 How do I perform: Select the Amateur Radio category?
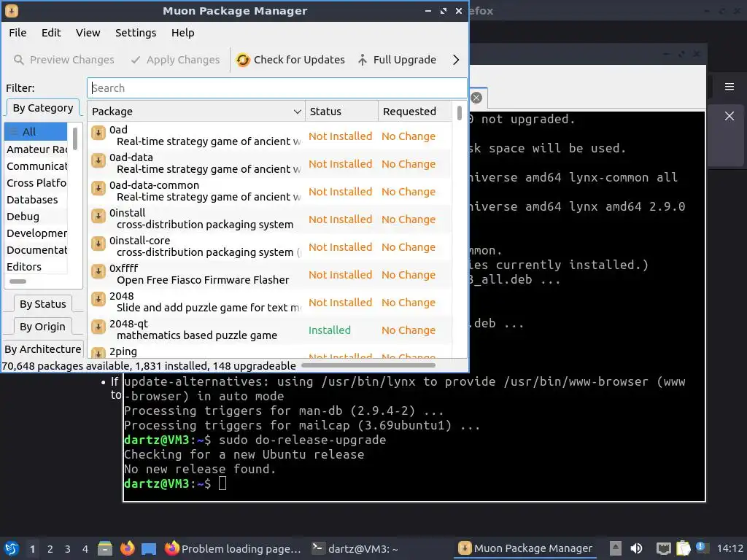click(36, 149)
